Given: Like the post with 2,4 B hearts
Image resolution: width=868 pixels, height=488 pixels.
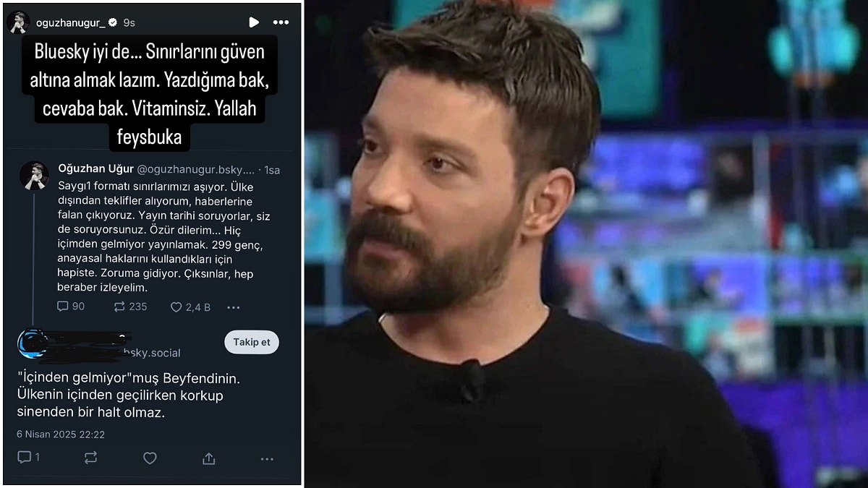Looking at the screenshot, I should tap(176, 307).
